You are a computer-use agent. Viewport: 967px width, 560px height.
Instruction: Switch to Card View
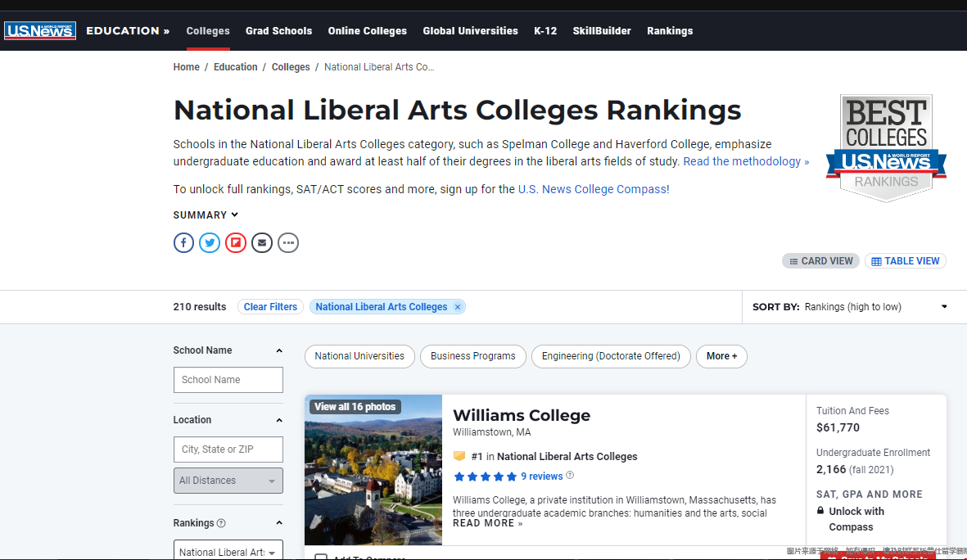[x=820, y=261]
